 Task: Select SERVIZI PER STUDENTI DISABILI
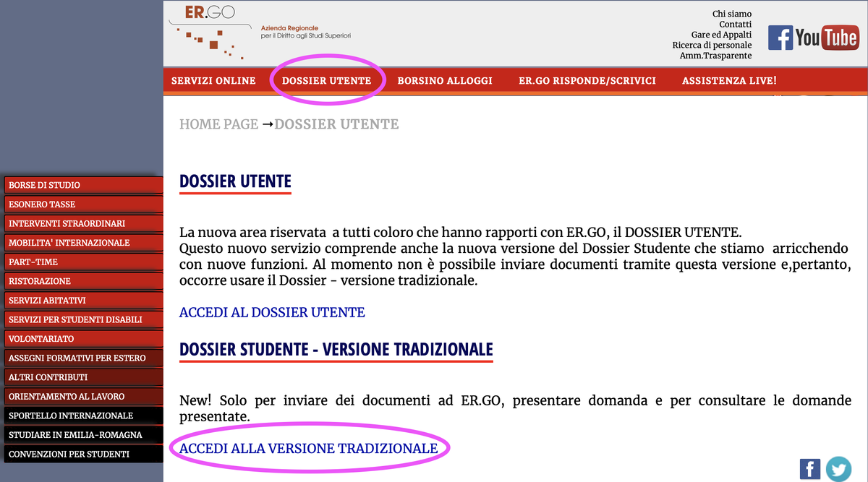click(83, 319)
